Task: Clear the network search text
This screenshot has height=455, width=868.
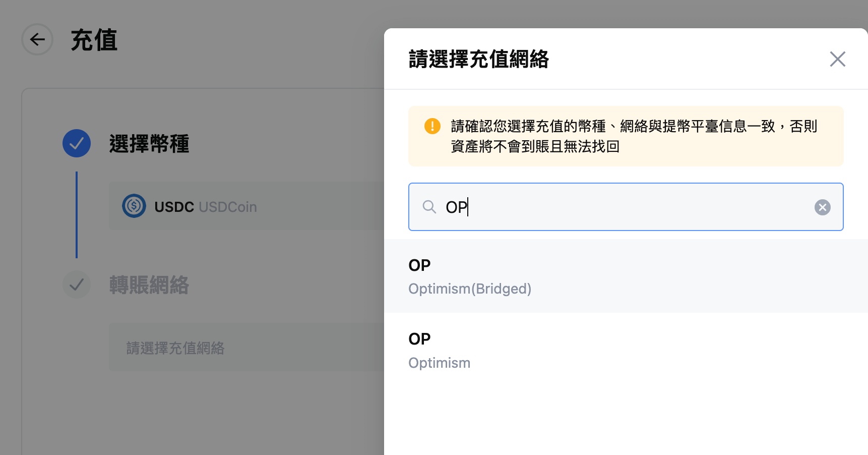Action: coord(822,207)
